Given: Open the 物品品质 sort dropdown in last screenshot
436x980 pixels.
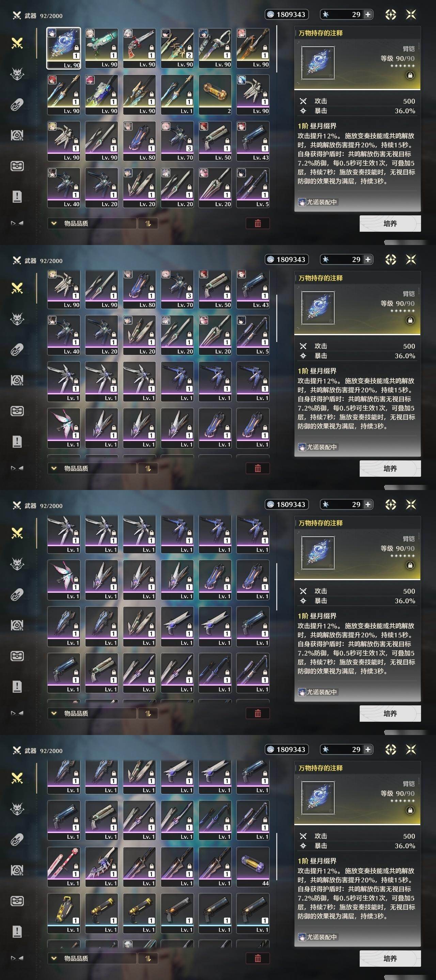Looking at the screenshot, I should [92, 958].
